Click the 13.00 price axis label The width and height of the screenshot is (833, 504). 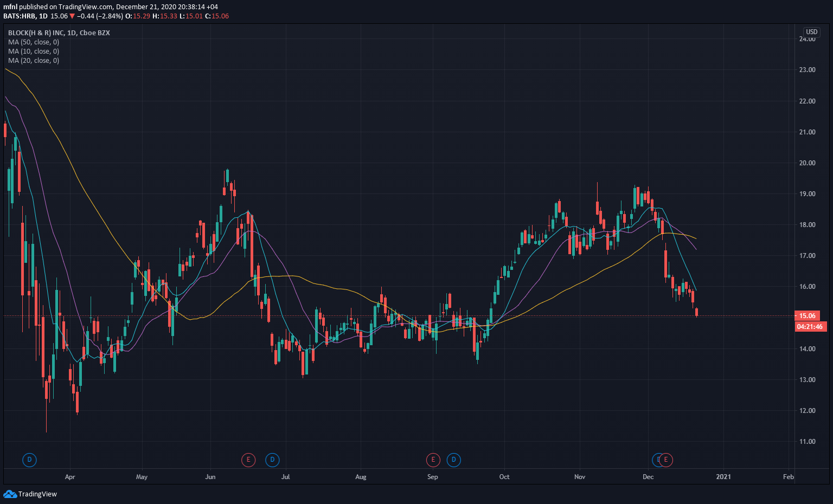808,380
